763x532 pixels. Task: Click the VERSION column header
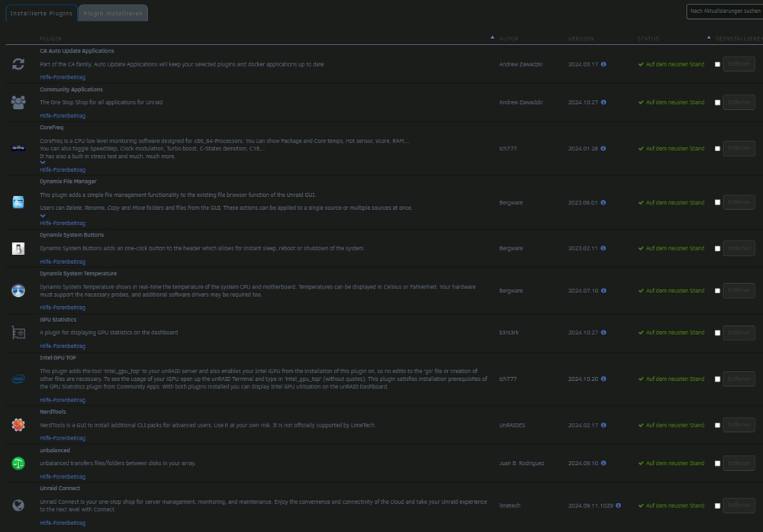581,38
